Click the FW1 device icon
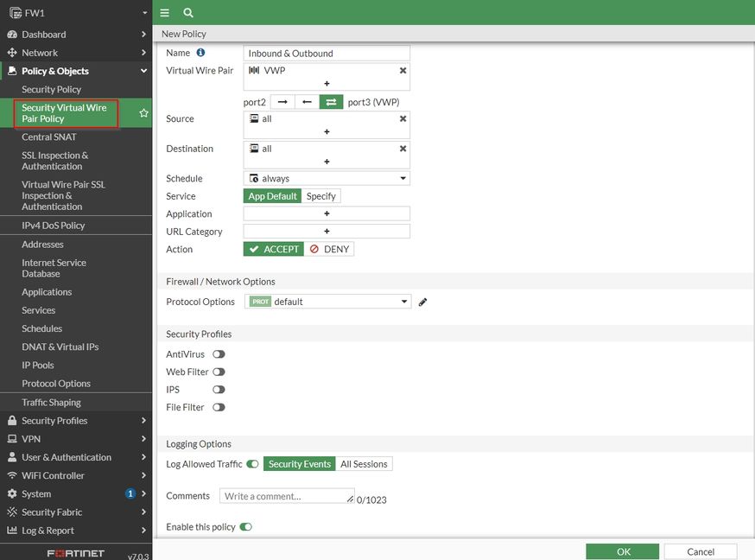The image size is (755, 560). click(x=16, y=13)
